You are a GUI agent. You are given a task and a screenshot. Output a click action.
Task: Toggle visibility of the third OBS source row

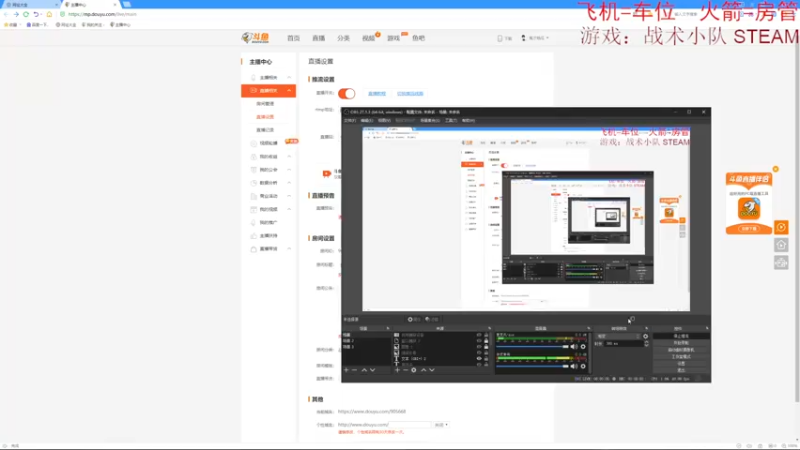pyautogui.click(x=479, y=347)
